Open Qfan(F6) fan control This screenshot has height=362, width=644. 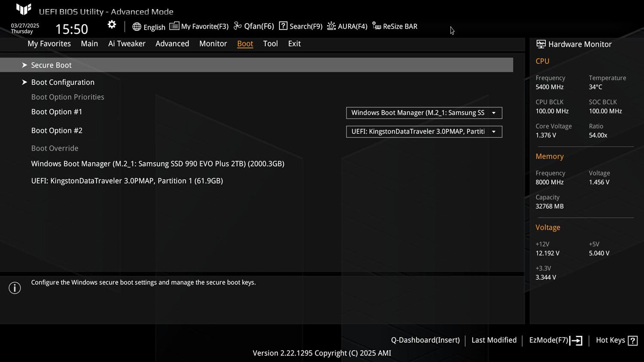tap(254, 27)
